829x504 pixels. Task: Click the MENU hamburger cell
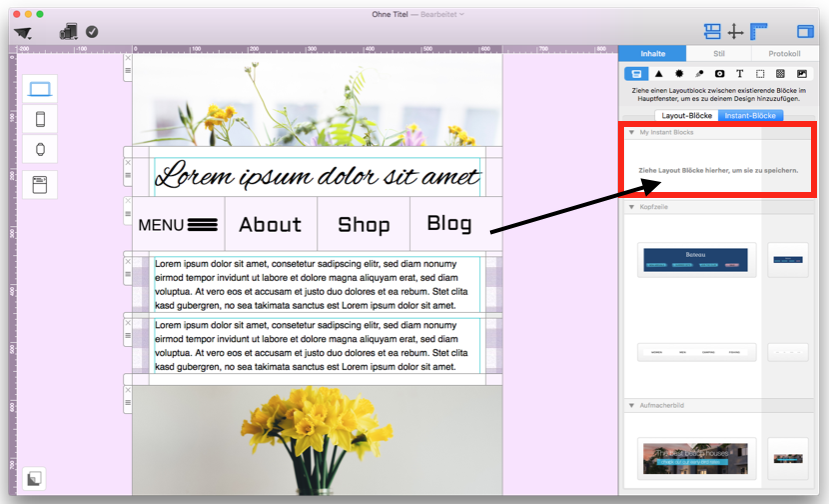pos(178,225)
